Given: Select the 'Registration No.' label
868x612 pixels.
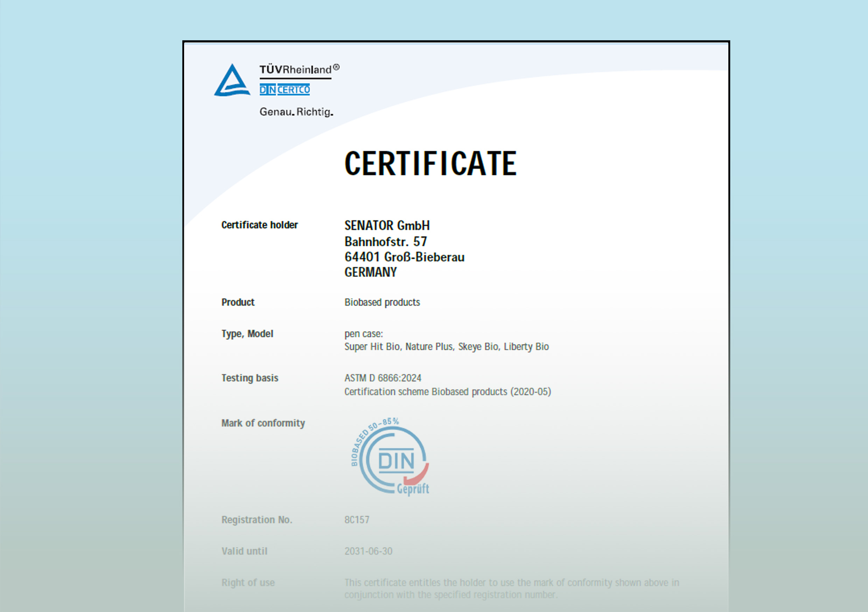Looking at the screenshot, I should (x=257, y=520).
